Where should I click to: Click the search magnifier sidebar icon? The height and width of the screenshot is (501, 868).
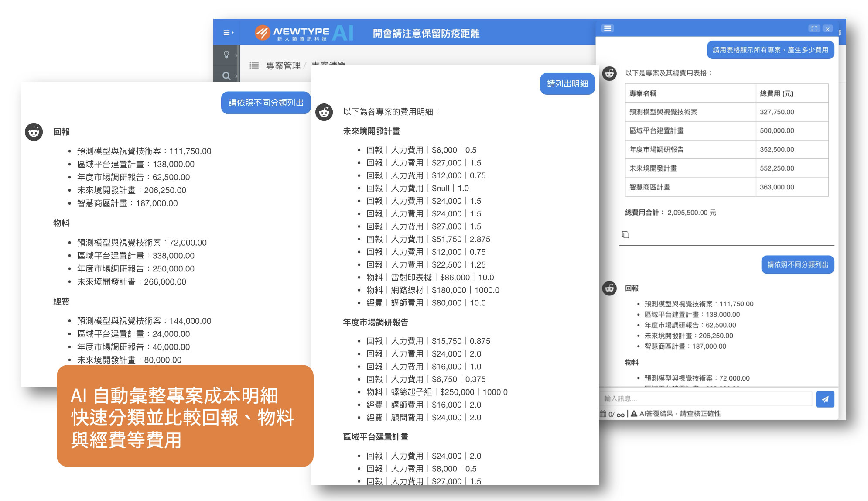[x=226, y=76]
